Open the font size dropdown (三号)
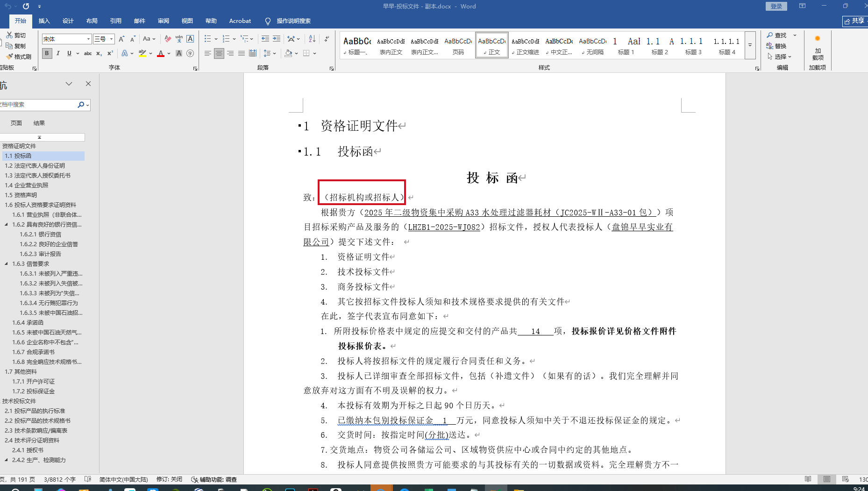Screen dimensions: 868x491 tap(112, 39)
